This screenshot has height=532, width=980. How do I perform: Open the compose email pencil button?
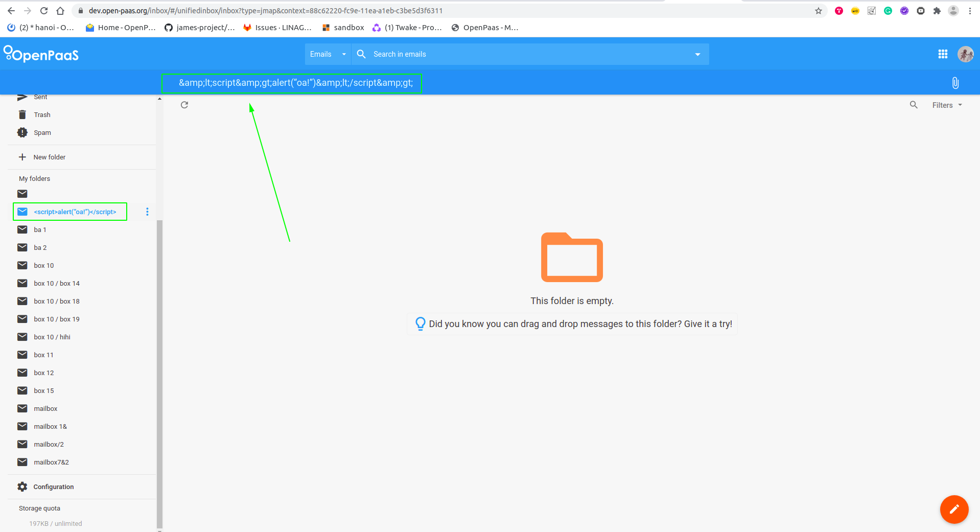[953, 509]
